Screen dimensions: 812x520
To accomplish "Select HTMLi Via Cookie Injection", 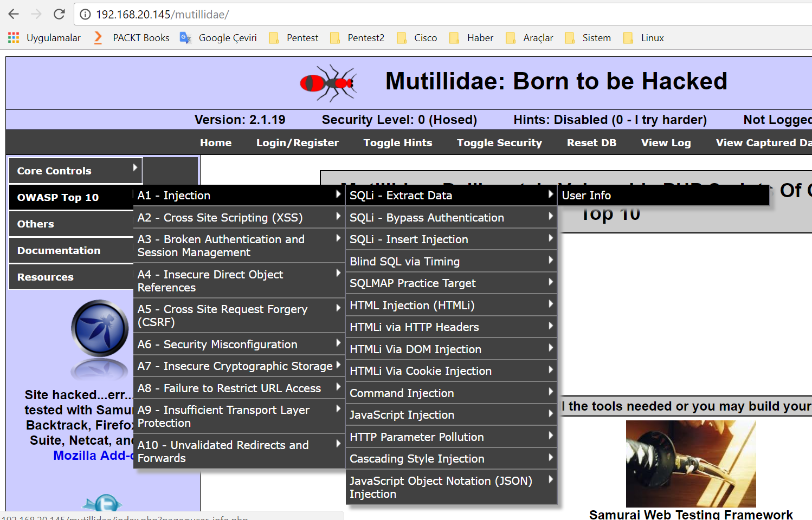I will 451,371.
